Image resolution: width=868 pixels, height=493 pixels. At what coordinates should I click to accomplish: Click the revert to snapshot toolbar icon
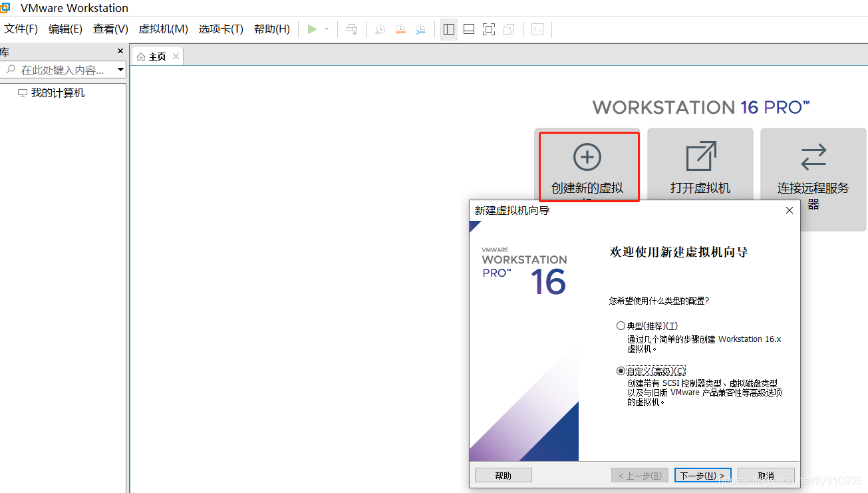(x=400, y=29)
